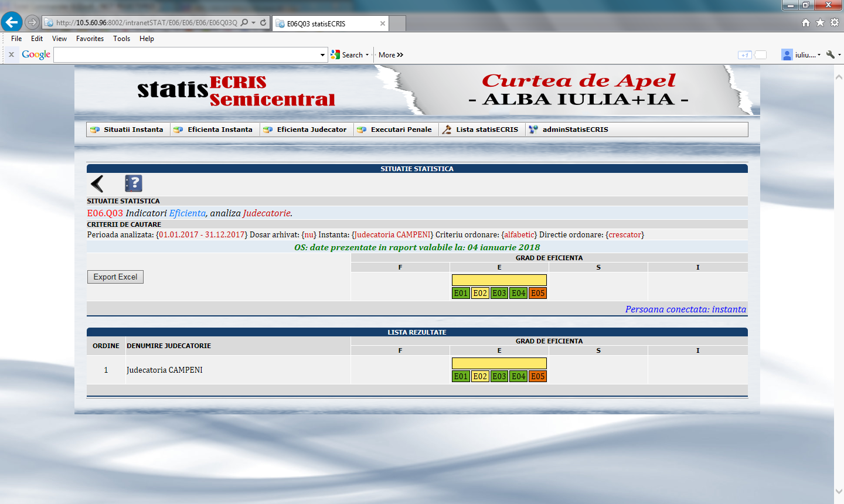Click period value 01.01.2017 - 31.12.2017
The width and height of the screenshot is (844, 504).
(202, 235)
